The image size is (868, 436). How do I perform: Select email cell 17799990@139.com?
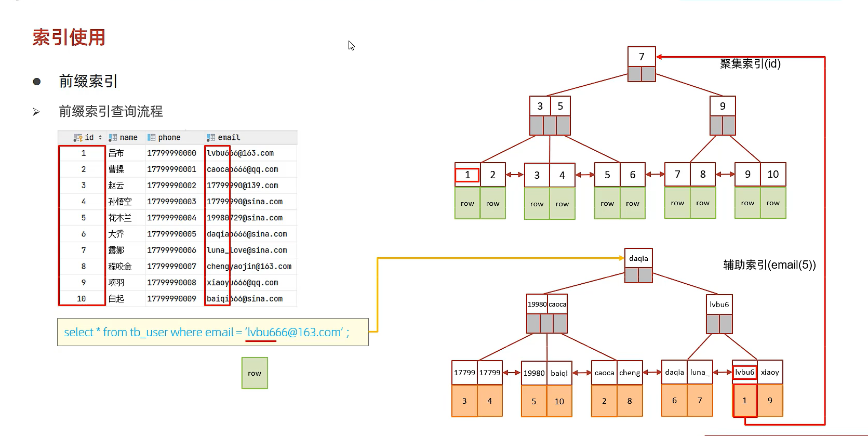pyautogui.click(x=243, y=186)
